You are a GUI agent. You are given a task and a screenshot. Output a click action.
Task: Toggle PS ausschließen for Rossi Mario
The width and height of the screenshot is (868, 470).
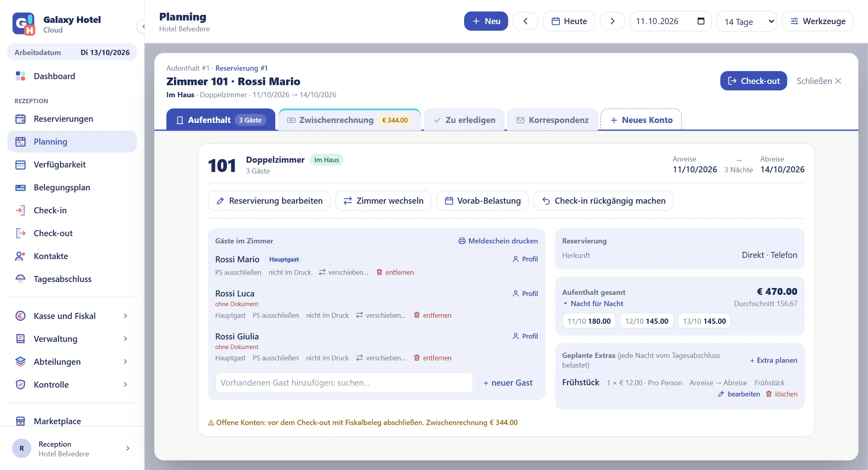(238, 272)
